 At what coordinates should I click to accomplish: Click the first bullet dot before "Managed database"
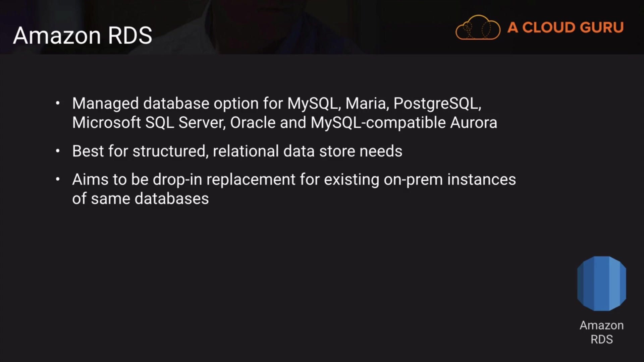coord(58,103)
